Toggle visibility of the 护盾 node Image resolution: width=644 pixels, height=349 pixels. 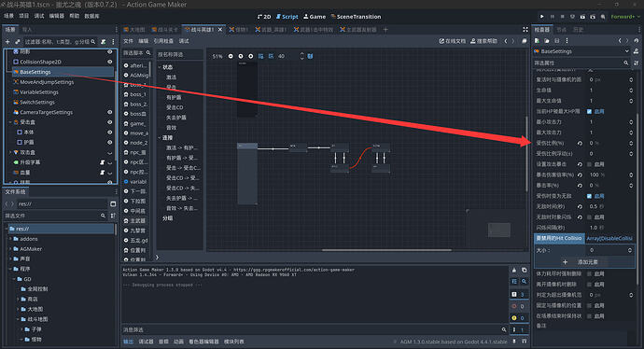(109, 143)
